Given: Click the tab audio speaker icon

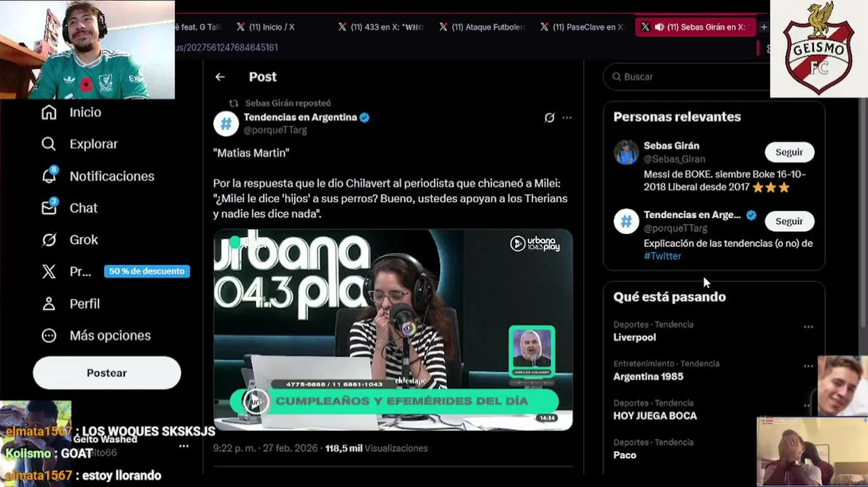Looking at the screenshot, I should coord(659,27).
